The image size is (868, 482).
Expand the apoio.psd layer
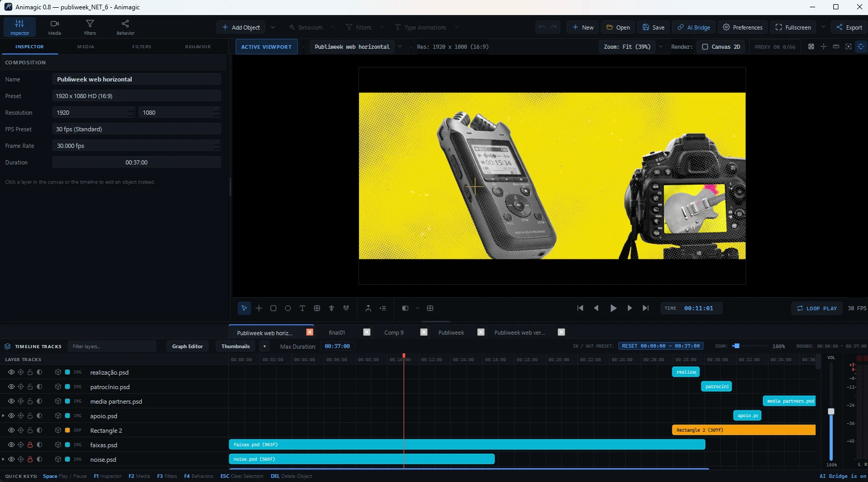pyautogui.click(x=3, y=416)
